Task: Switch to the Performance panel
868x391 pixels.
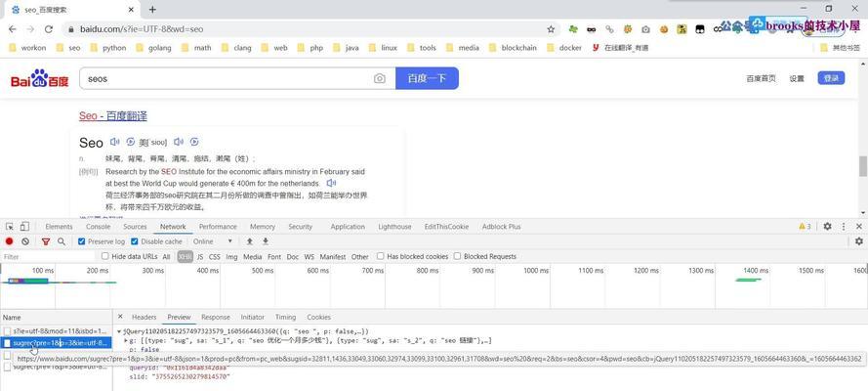Action: point(218,227)
